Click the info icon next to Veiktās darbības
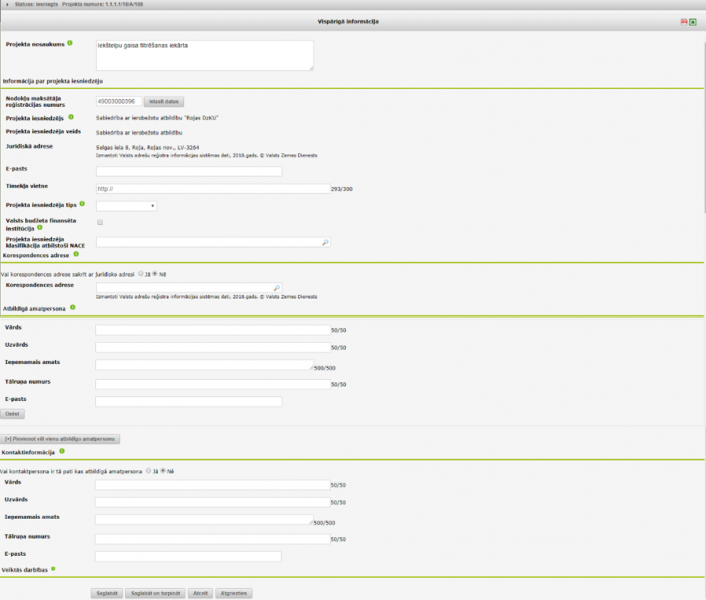Screen dimensions: 706x600 point(53,569)
